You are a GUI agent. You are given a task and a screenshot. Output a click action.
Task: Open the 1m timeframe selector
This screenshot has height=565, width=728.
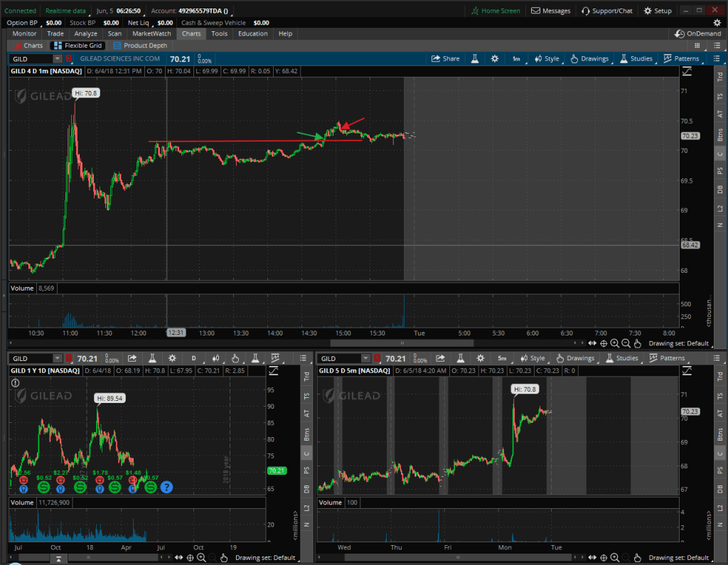point(516,59)
